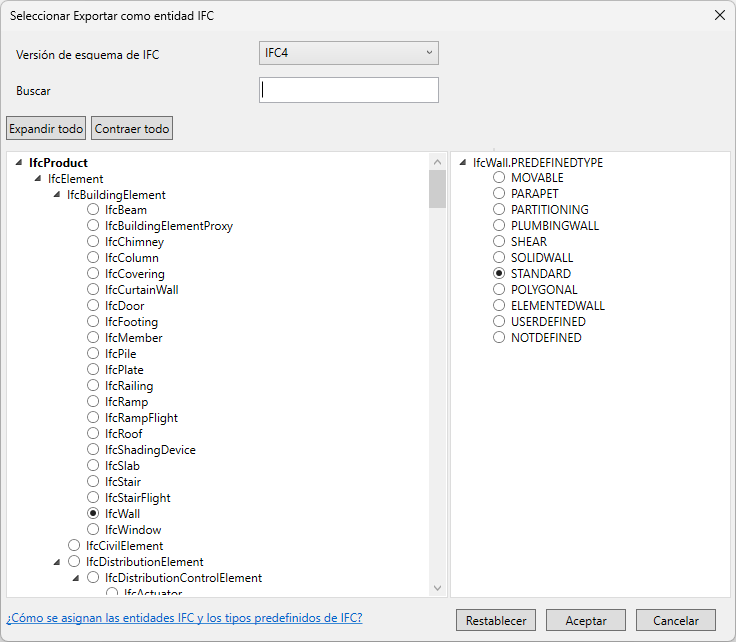Collapse the IfcProduct root node
This screenshot has width=736, height=642.
coord(20,163)
